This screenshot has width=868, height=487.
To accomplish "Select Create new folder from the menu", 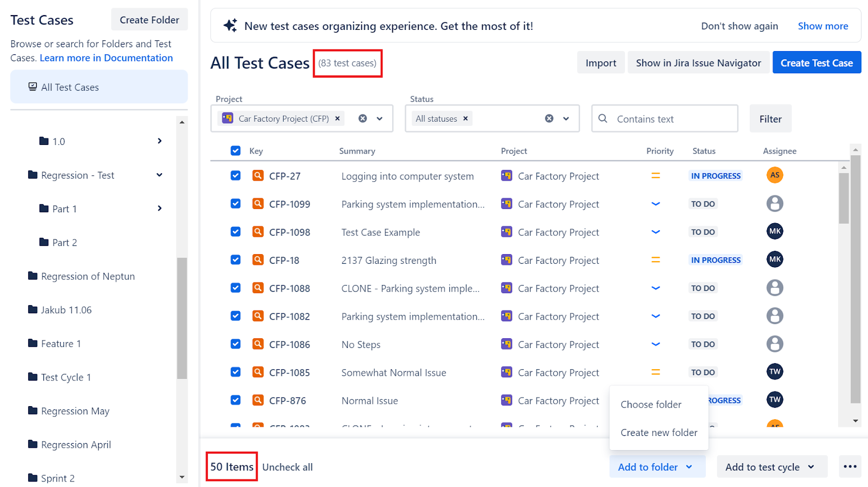I will 659,433.
